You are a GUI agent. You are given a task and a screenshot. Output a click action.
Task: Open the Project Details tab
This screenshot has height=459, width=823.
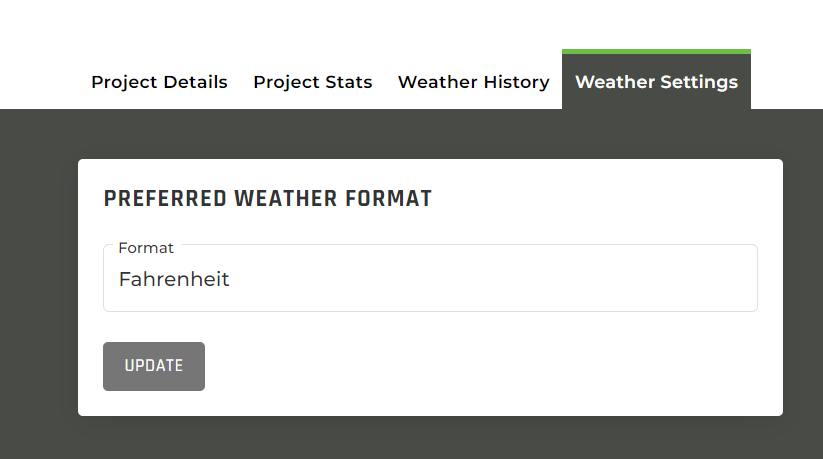point(159,82)
